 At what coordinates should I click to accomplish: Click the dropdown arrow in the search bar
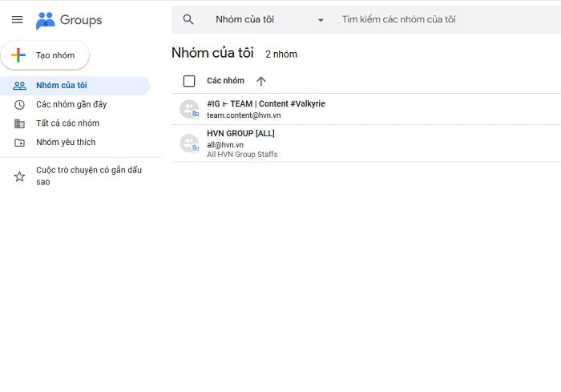click(321, 20)
